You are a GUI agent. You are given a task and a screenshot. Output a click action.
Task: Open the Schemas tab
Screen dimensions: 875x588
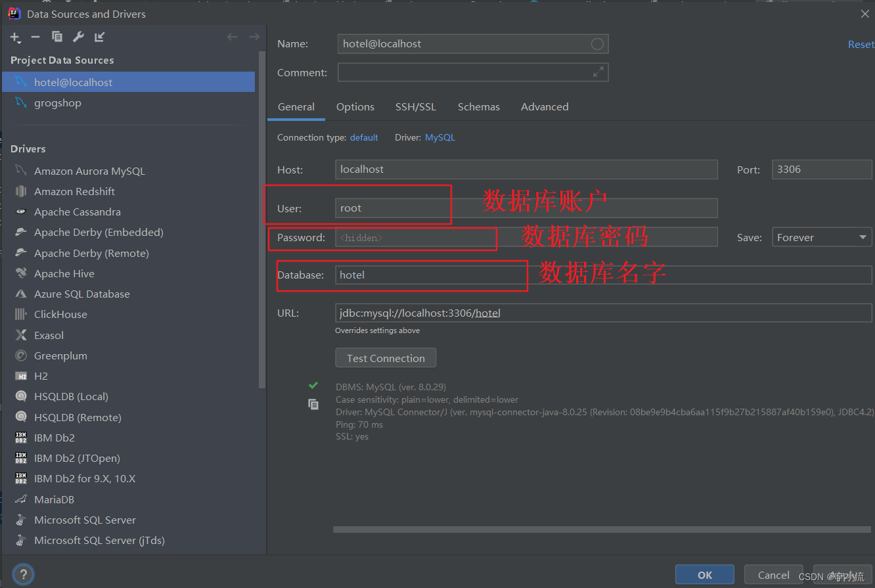(x=479, y=106)
